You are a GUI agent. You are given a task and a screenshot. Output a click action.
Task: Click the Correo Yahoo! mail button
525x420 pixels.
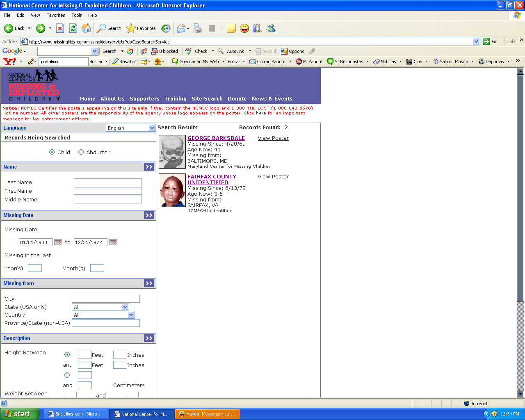(x=267, y=62)
